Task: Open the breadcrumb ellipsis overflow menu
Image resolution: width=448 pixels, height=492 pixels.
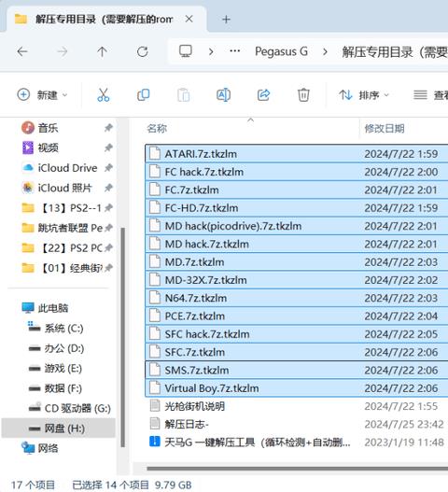Action: coord(235,51)
